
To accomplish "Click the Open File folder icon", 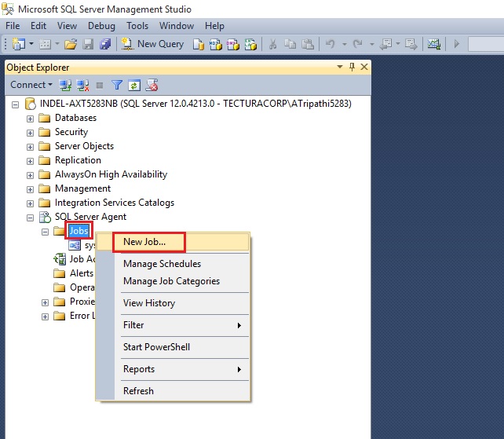I will pos(71,44).
